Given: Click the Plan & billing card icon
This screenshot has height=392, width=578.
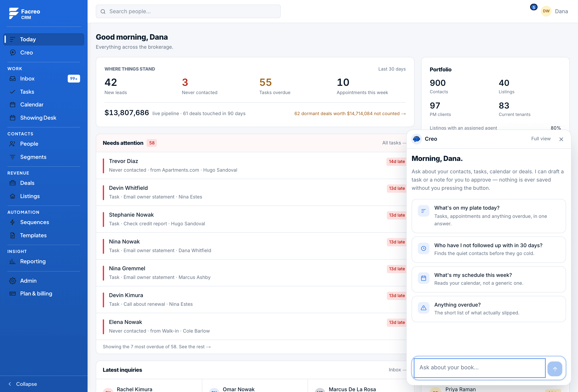Looking at the screenshot, I should click(12, 294).
